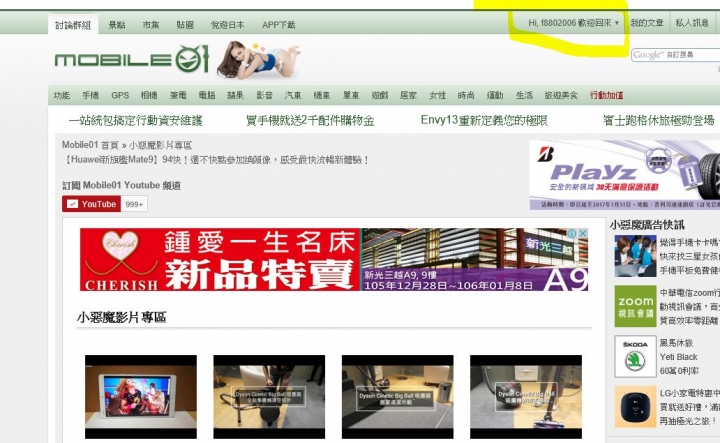Screen dimensions: 720x443
Task: Play the Dyson split-floor vacuum video
Action: (x=526, y=397)
